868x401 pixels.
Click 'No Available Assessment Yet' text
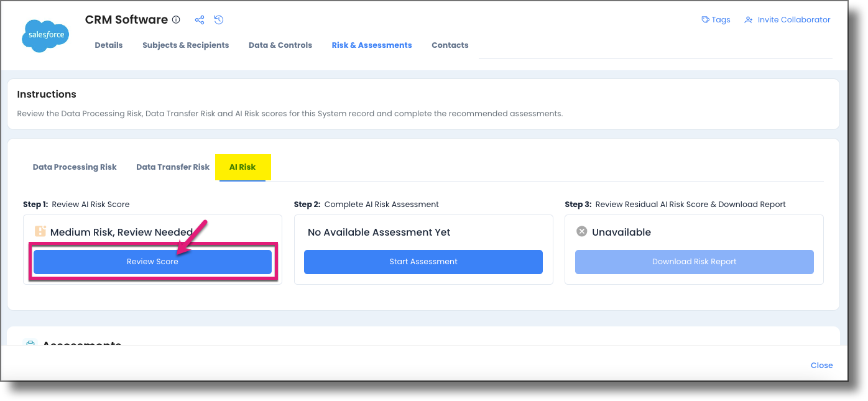pyautogui.click(x=379, y=232)
